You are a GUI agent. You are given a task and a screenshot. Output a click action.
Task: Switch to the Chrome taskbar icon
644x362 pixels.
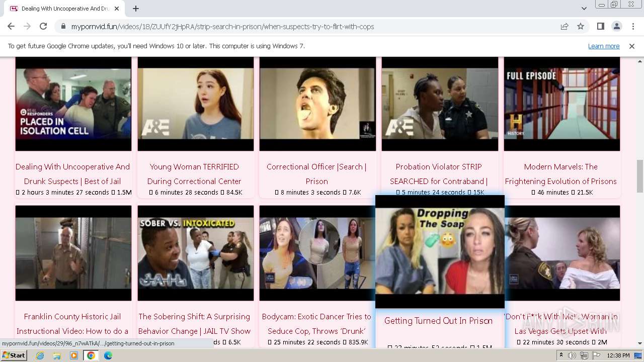(91, 355)
